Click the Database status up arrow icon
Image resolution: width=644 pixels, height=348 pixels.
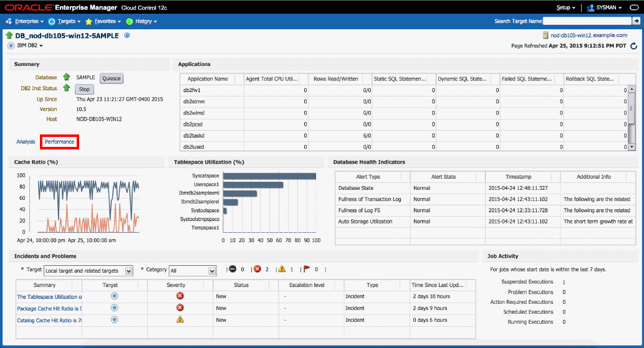[x=67, y=77]
